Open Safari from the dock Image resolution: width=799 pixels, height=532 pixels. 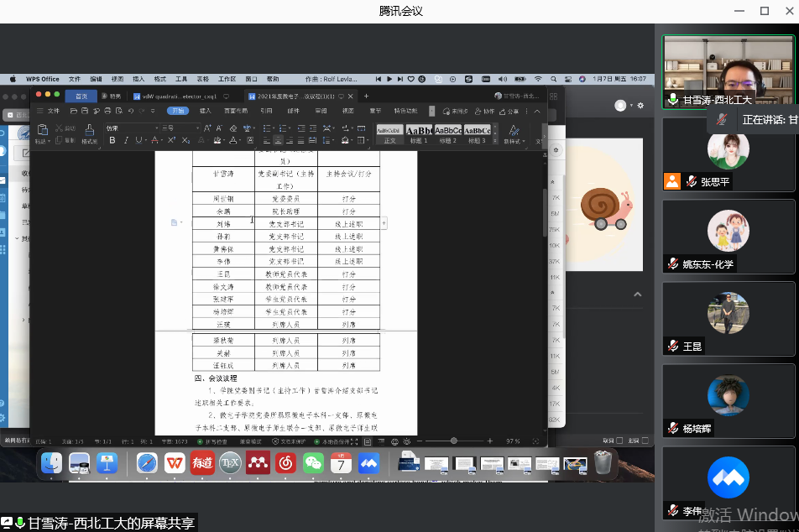click(x=147, y=462)
